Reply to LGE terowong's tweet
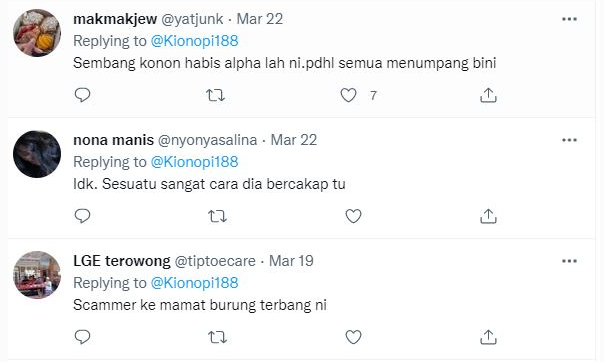The image size is (604, 362). coord(82,337)
